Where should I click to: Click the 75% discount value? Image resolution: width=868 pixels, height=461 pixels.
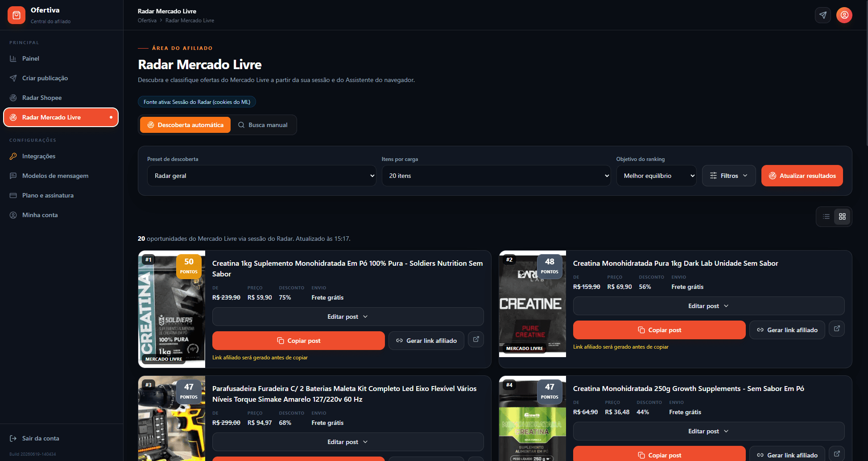pos(285,297)
